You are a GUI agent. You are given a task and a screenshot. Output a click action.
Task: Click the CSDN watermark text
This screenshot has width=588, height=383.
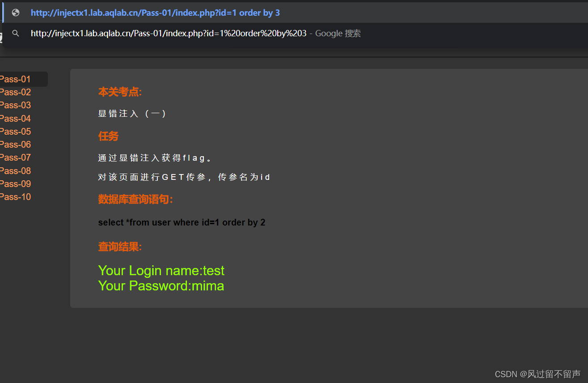point(537,374)
